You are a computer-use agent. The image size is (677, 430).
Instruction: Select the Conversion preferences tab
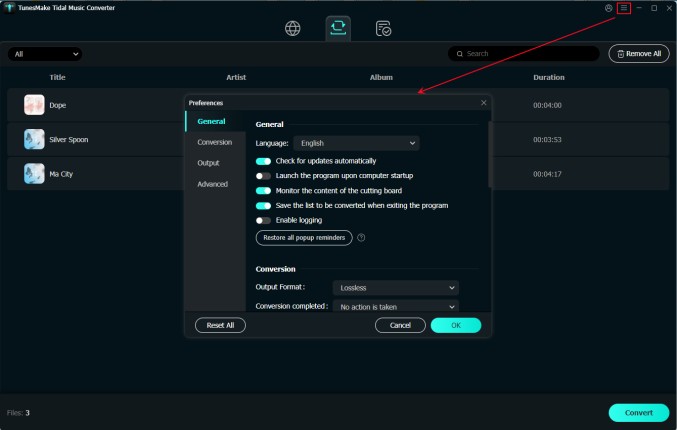(215, 142)
